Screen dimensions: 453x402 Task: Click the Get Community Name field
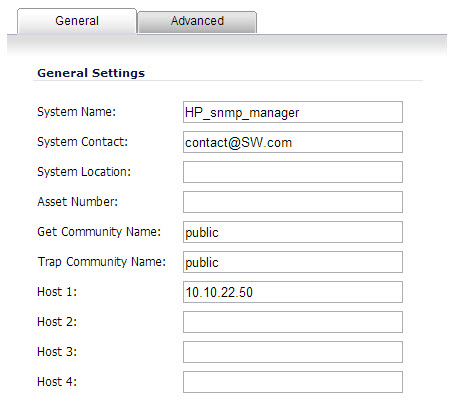(x=293, y=232)
